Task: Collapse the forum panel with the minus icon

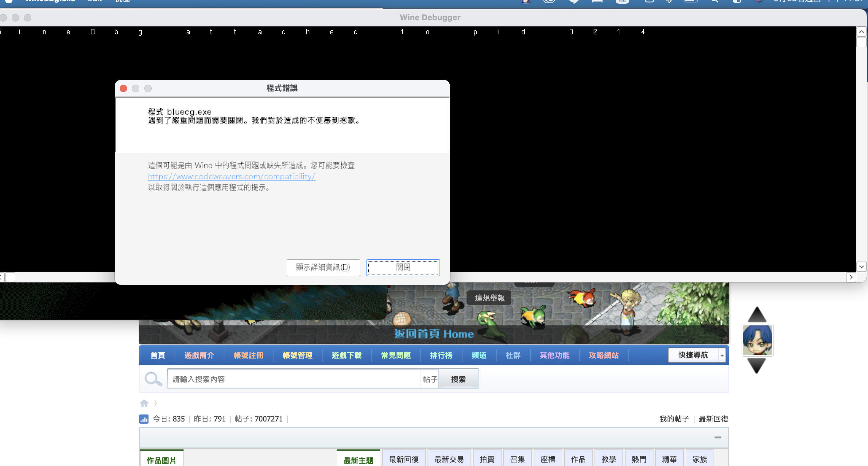Action: point(718,437)
